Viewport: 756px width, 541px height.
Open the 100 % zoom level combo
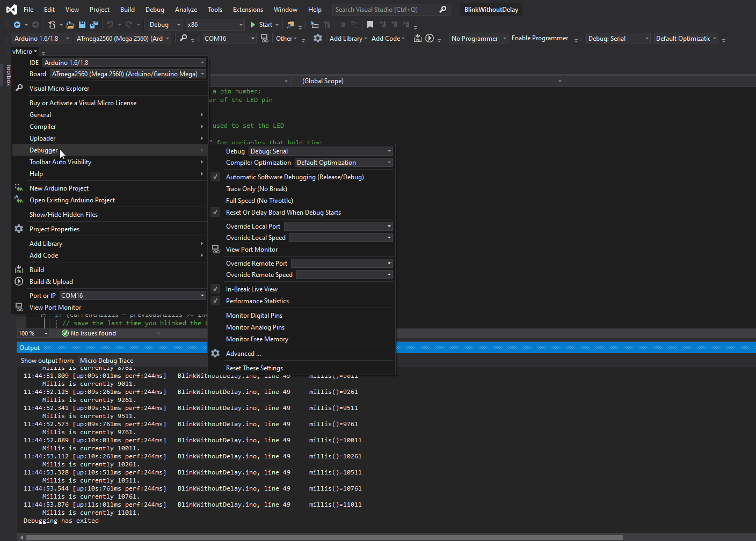[x=33, y=333]
